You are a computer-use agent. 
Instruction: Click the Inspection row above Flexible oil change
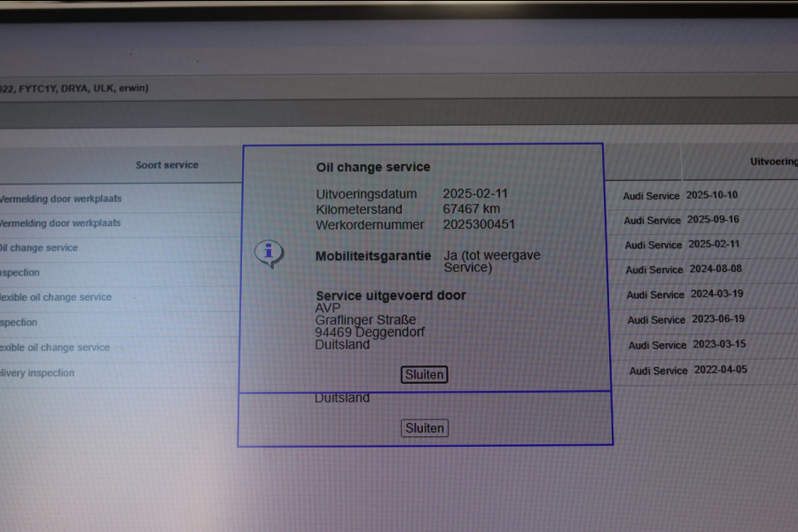(x=20, y=272)
